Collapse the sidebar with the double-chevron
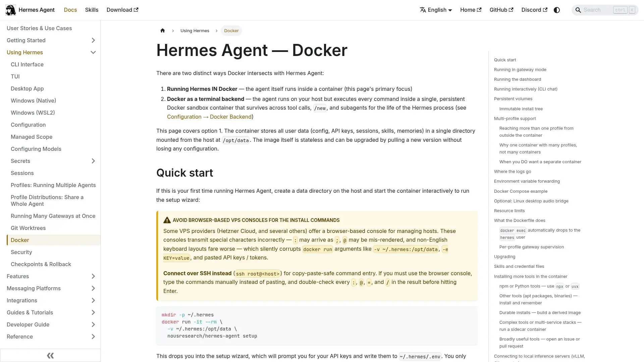 (50, 355)
